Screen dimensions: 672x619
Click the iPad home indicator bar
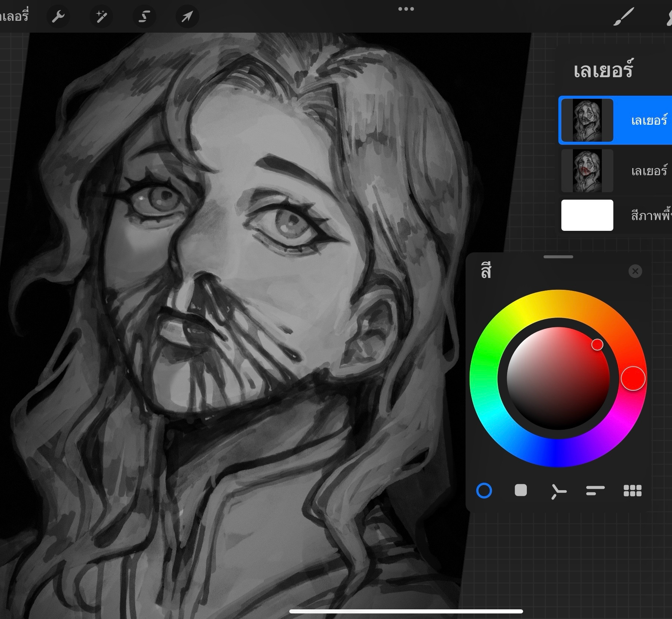406,611
